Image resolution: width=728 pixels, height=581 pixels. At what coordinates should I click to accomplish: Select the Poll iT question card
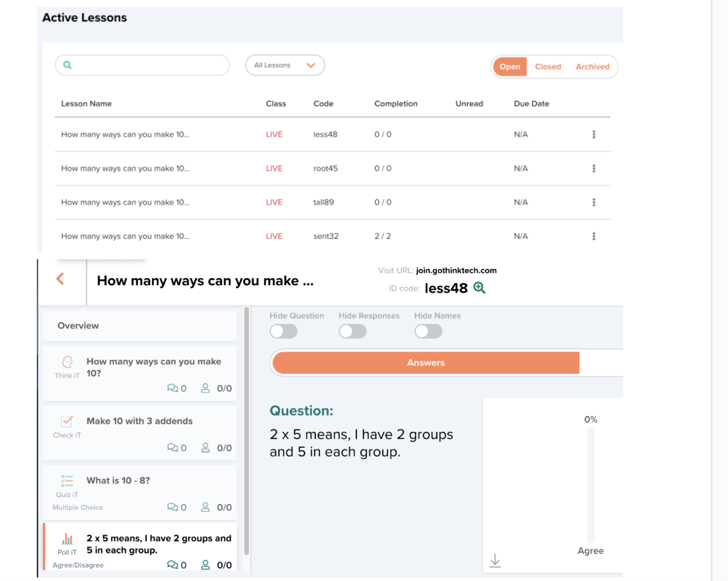pyautogui.click(x=140, y=547)
